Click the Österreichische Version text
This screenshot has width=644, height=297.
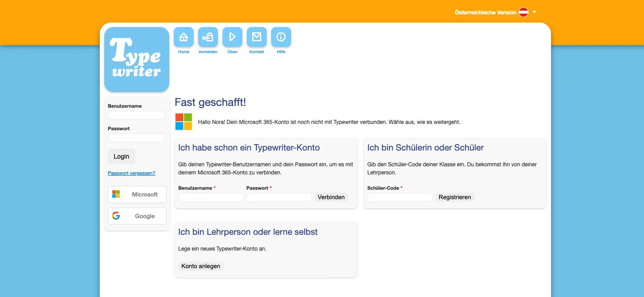coord(486,13)
